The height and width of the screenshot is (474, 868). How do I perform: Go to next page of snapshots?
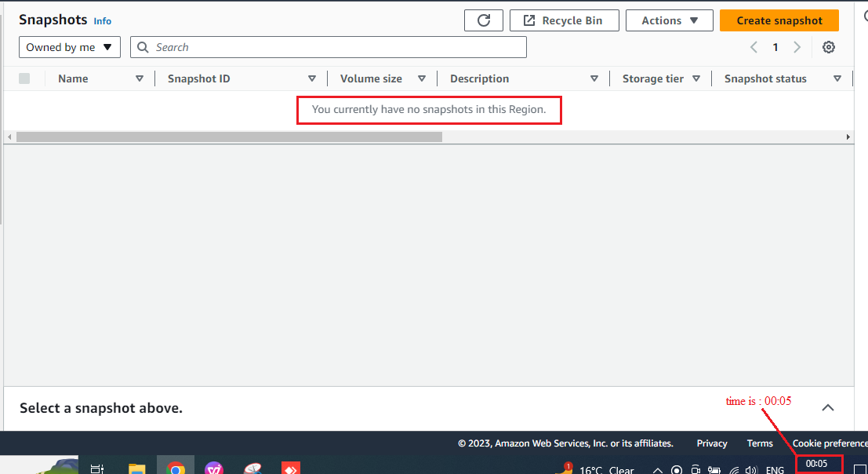pos(797,47)
